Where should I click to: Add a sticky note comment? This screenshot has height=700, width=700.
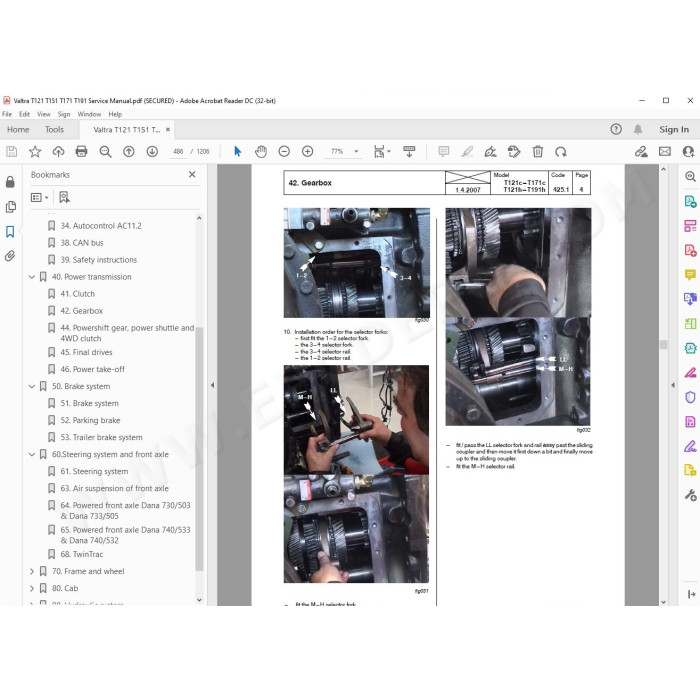pos(444,152)
